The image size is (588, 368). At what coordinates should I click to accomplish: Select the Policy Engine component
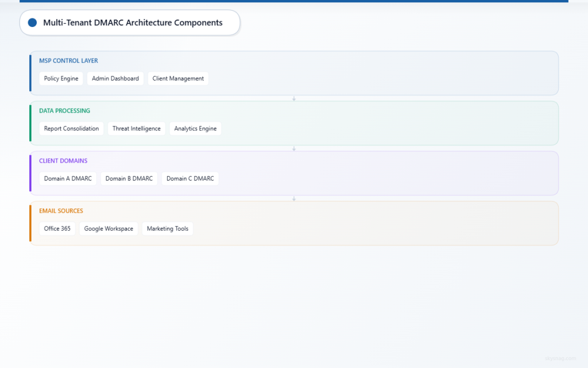click(x=61, y=78)
